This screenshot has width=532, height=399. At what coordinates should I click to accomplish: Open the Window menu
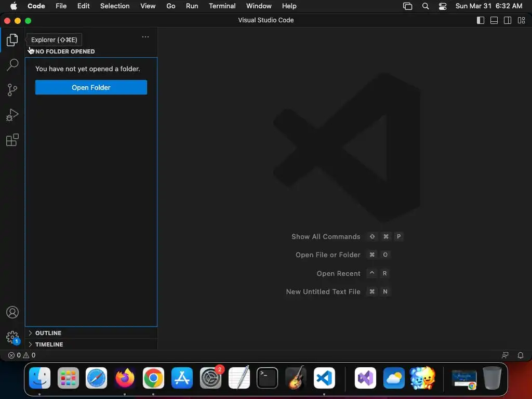pos(259,6)
